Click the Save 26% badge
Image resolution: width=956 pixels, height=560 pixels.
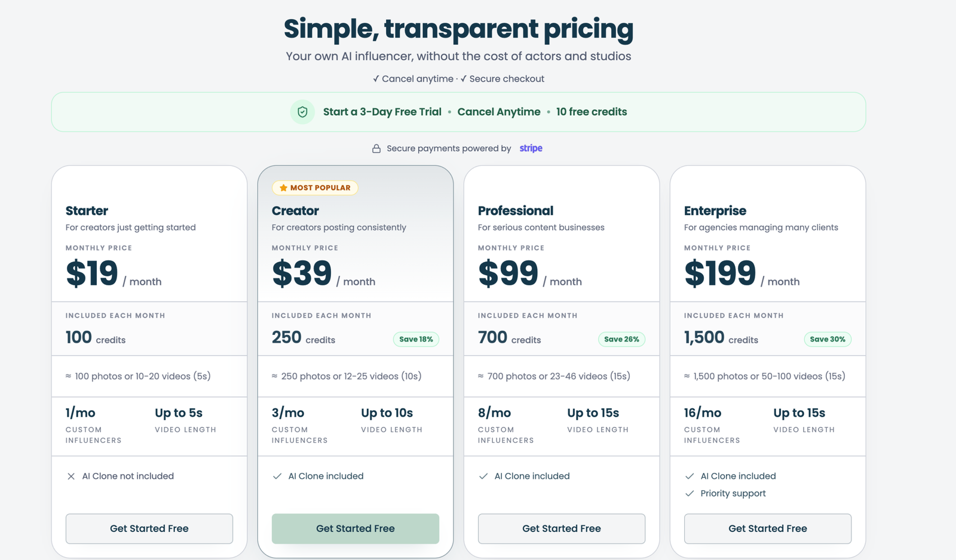pos(621,339)
